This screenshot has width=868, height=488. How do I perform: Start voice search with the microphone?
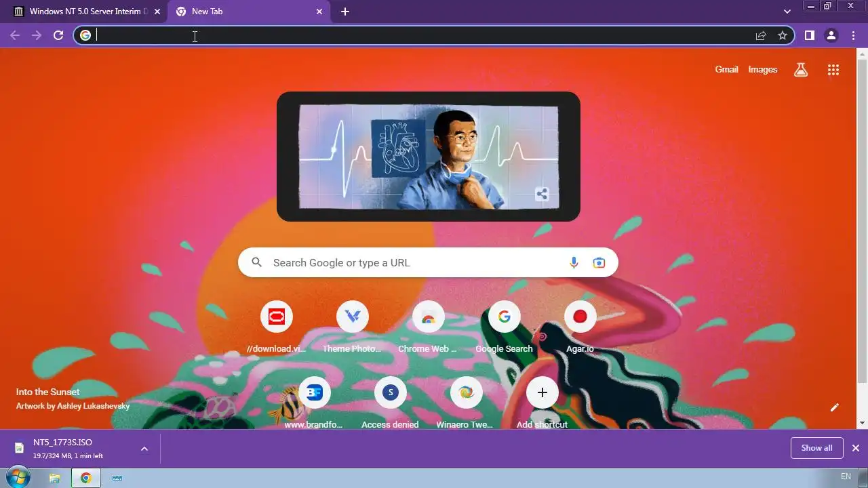pyautogui.click(x=574, y=262)
